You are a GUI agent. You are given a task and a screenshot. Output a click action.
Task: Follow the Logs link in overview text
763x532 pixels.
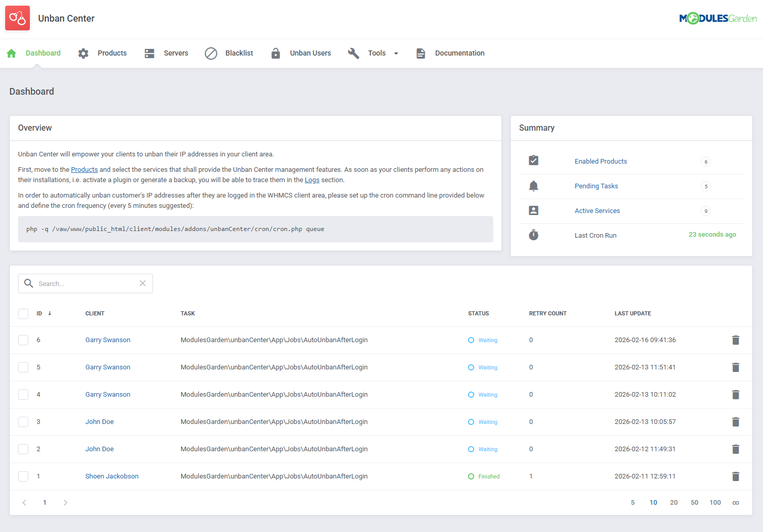point(312,180)
